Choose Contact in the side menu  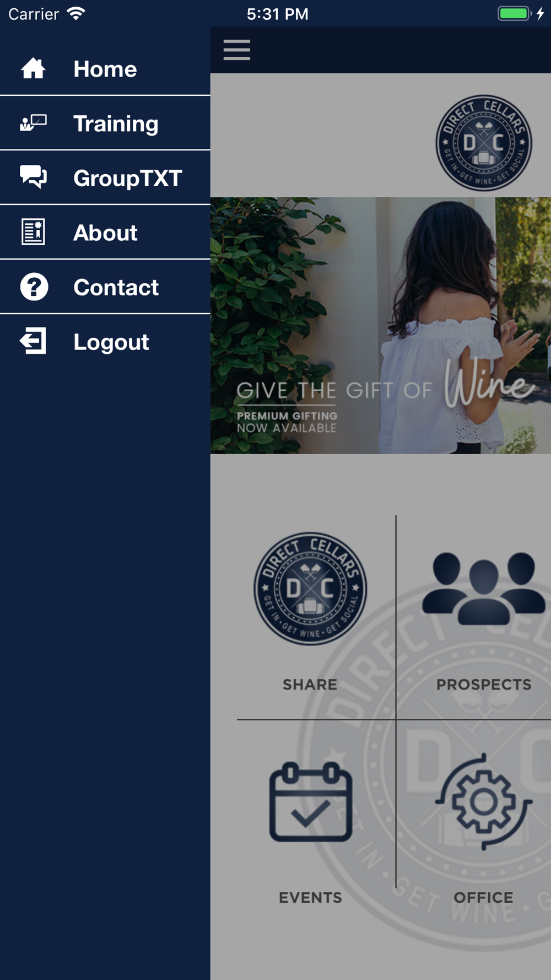click(105, 287)
